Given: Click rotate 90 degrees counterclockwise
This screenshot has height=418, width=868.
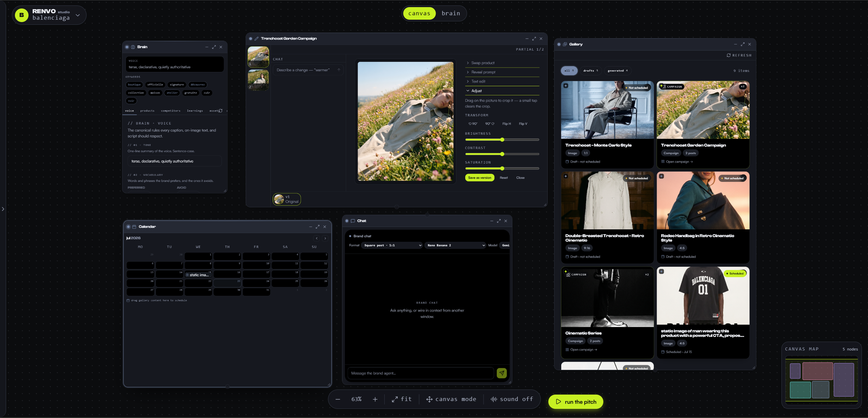Looking at the screenshot, I should (473, 124).
